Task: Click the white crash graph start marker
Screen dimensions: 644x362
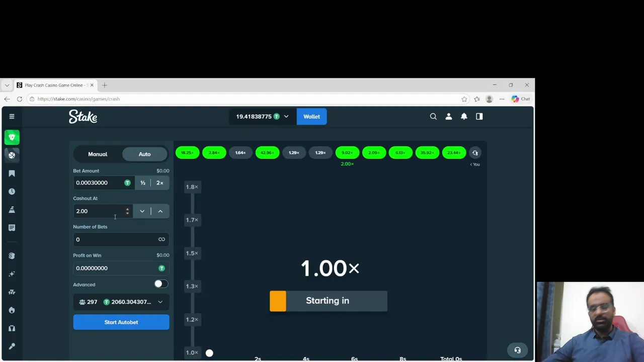Action: click(x=209, y=353)
